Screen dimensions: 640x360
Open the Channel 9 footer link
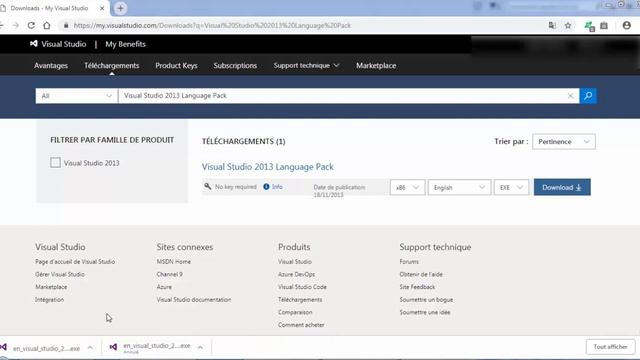[169, 274]
